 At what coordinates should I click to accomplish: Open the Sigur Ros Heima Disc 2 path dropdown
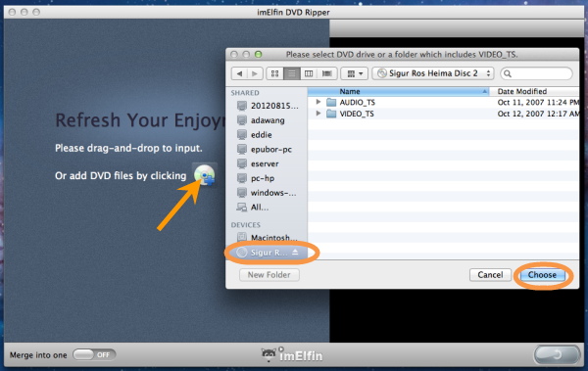[433, 73]
